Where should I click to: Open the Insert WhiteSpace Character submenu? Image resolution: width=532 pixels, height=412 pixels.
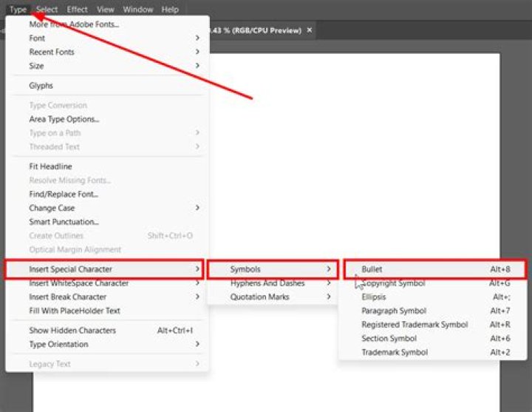pos(107,283)
